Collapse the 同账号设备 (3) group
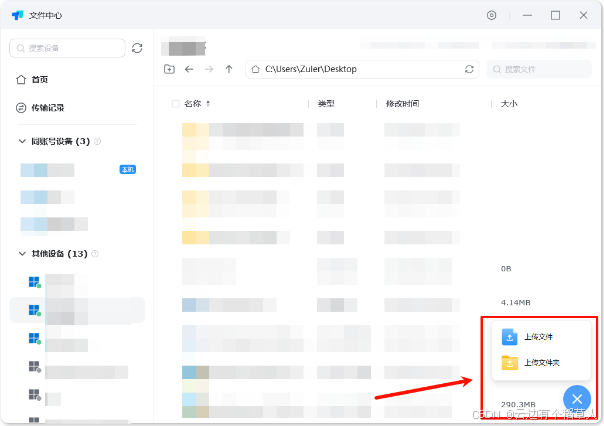 (x=22, y=141)
